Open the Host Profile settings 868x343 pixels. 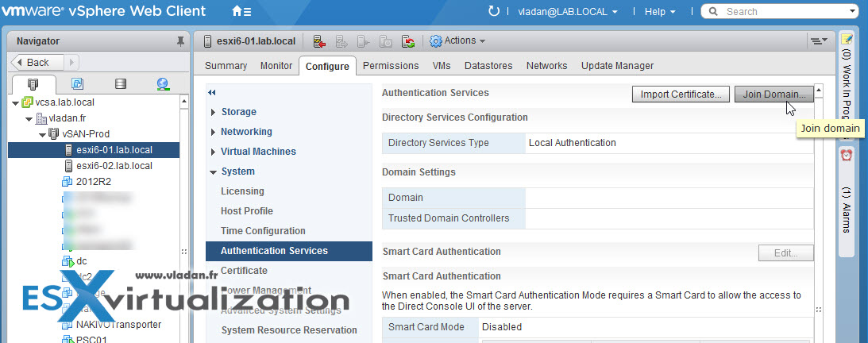[247, 210]
